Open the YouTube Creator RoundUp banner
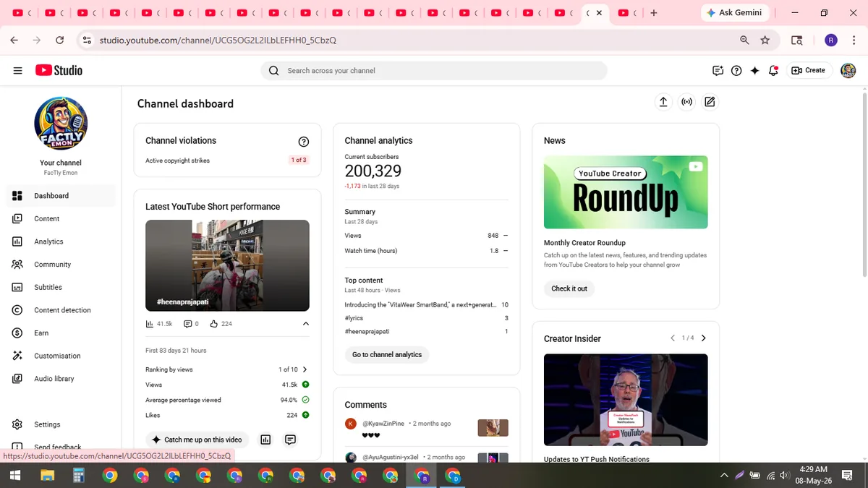 tap(626, 192)
